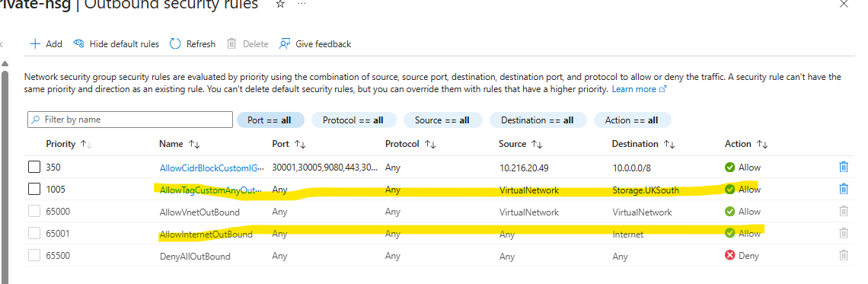Viewport: 868px width, 284px height.
Task: Click the Give feedback person icon
Action: coord(285,43)
